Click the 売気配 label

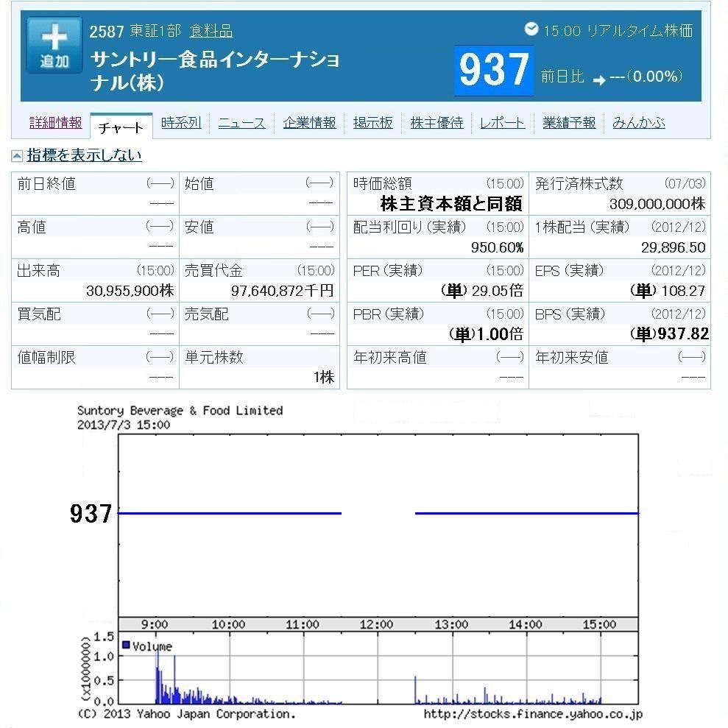pyautogui.click(x=207, y=314)
